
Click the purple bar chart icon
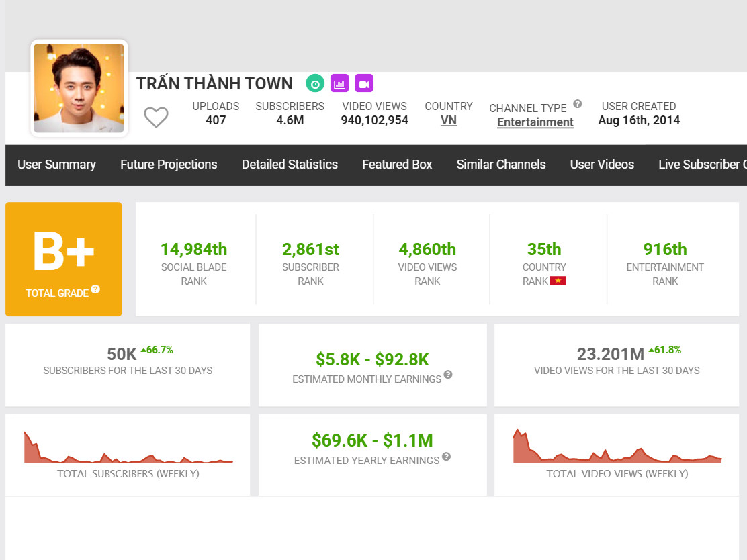point(339,83)
